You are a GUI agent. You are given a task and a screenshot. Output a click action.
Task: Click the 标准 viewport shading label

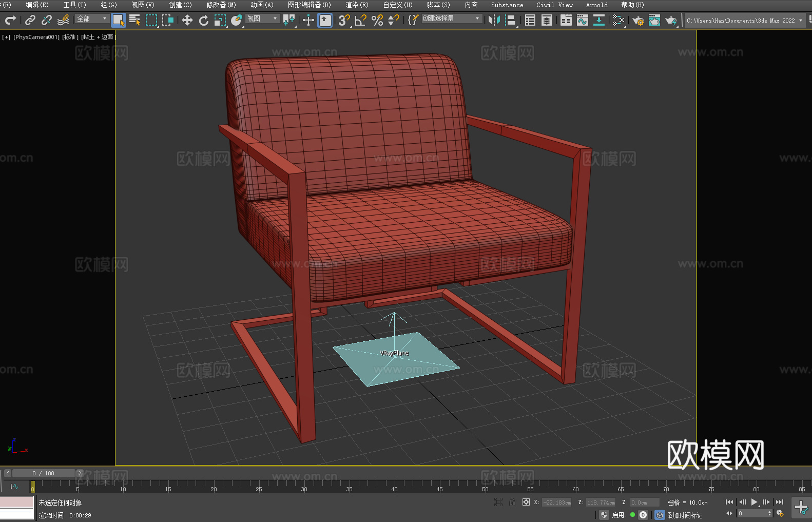70,37
